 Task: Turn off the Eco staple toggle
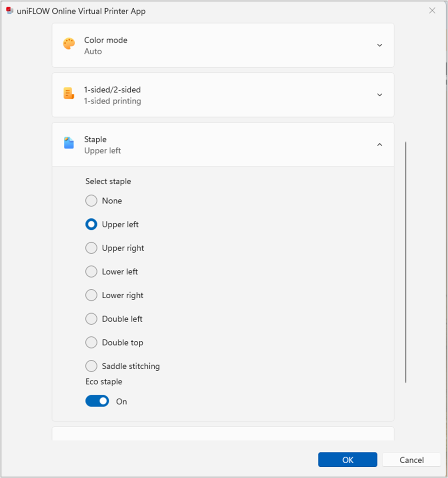[x=97, y=401]
